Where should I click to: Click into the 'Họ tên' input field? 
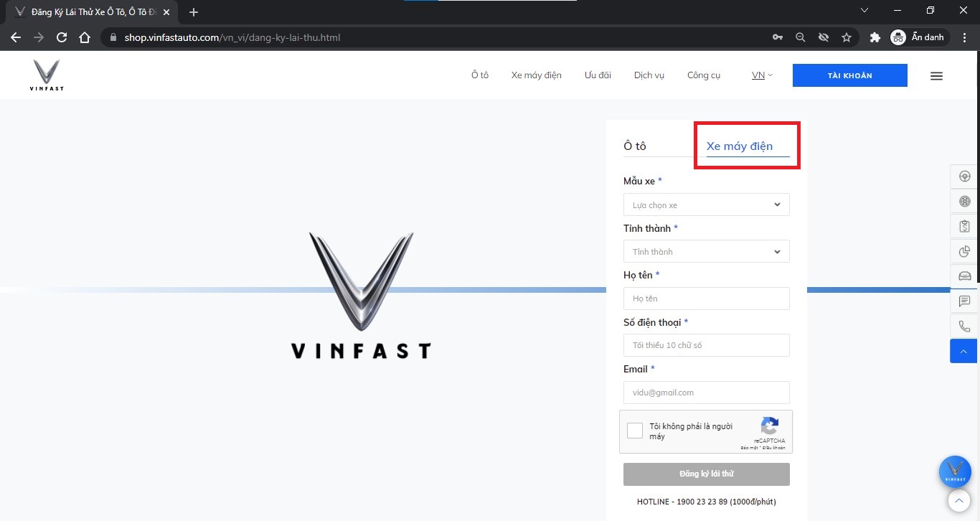coord(707,299)
